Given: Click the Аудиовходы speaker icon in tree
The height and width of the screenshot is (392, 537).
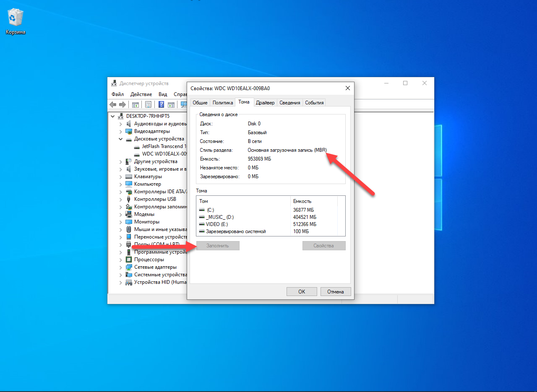Looking at the screenshot, I should pos(129,124).
